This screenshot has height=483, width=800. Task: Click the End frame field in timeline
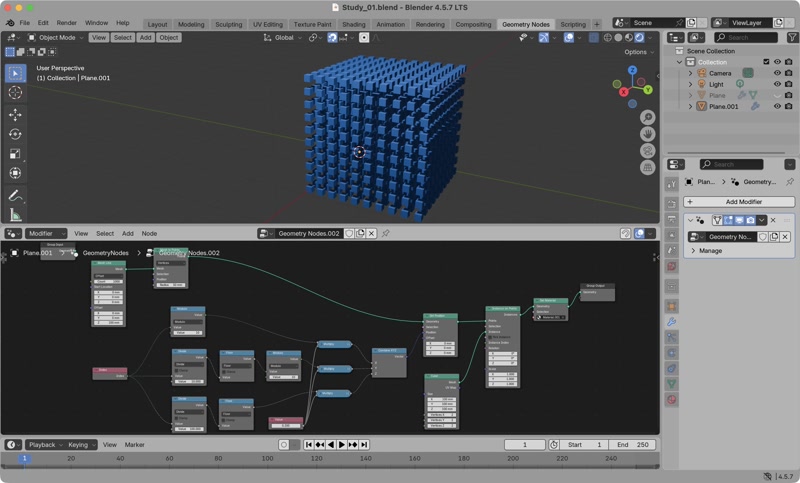click(630, 444)
